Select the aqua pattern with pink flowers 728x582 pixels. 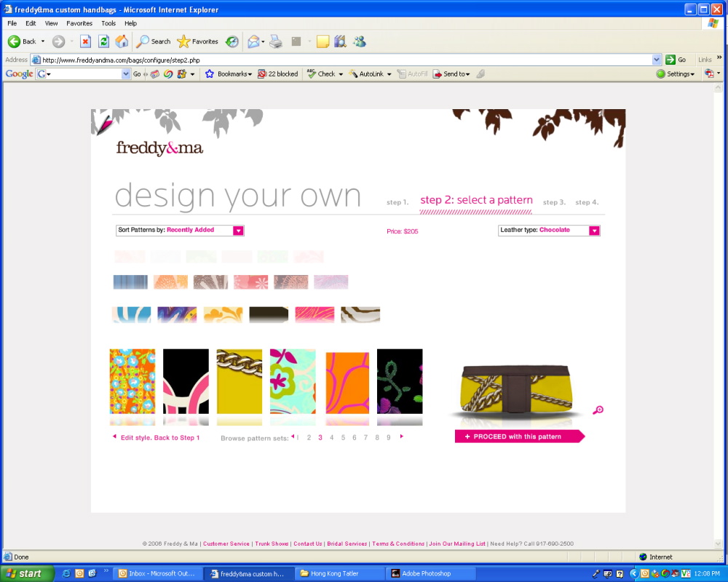coord(293,381)
